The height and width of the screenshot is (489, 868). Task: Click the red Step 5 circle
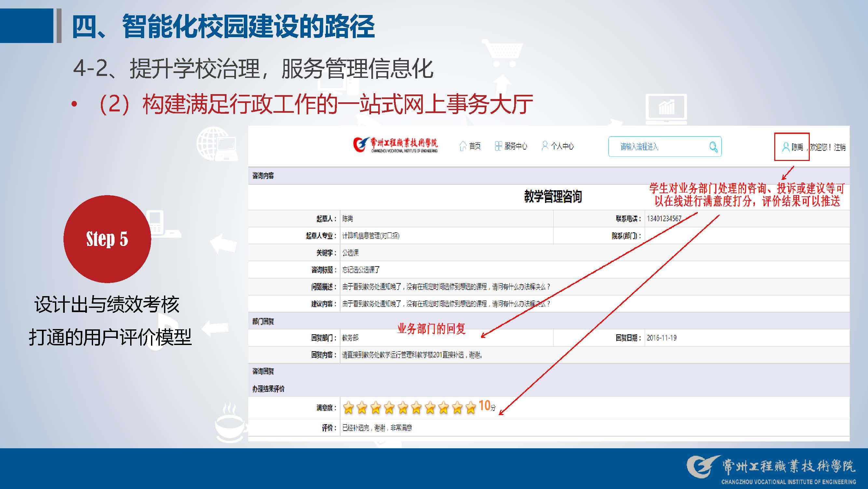click(107, 239)
